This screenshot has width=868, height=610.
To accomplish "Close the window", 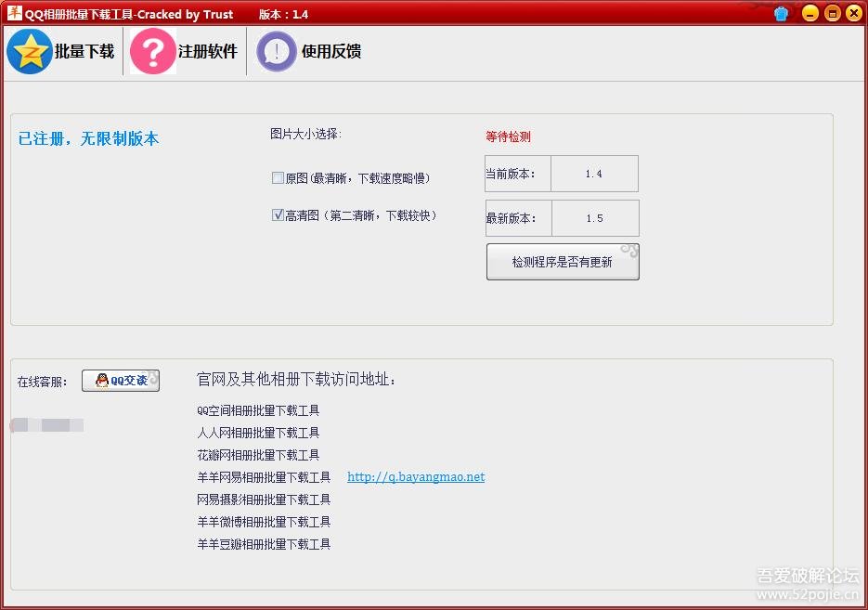I will tap(854, 13).
